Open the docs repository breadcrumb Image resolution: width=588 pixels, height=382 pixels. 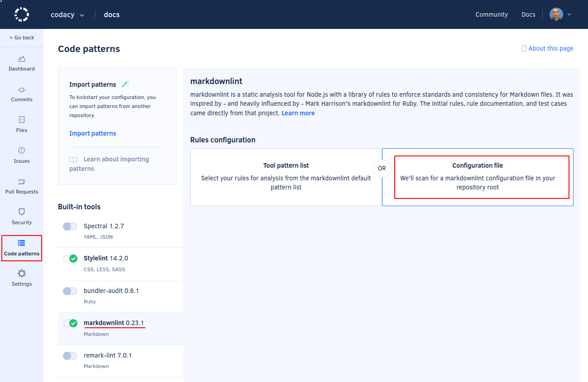(x=112, y=14)
